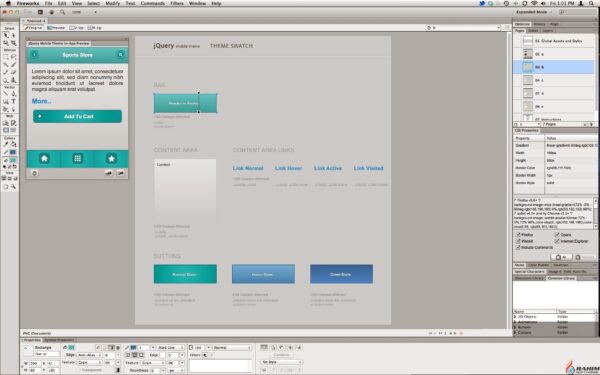Expand the 2D Objects folder
Viewport: 600px width, 375px height.
tap(515, 317)
